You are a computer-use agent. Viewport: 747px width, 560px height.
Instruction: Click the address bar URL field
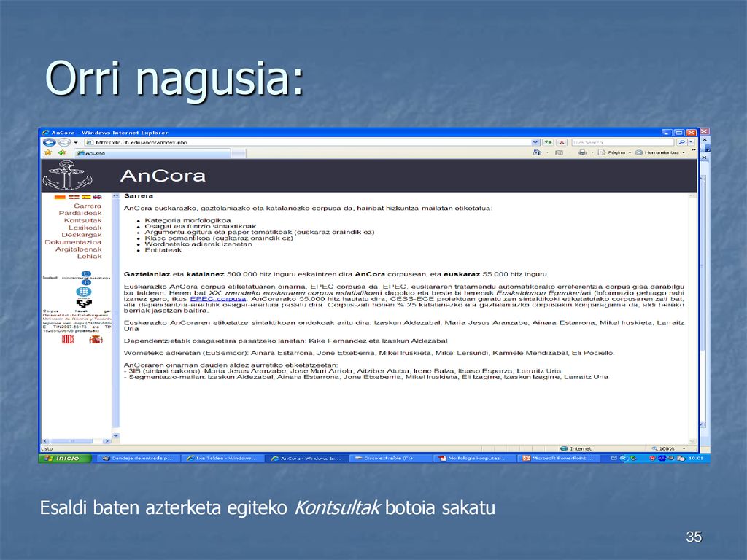307,142
